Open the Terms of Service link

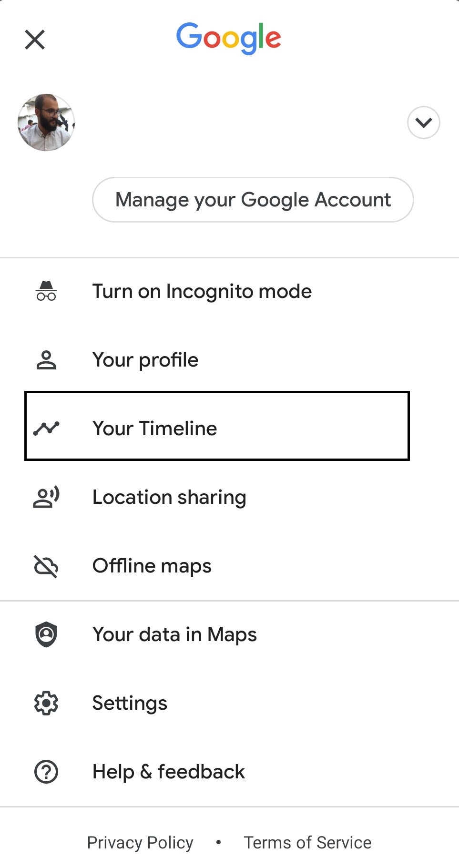coord(307,842)
